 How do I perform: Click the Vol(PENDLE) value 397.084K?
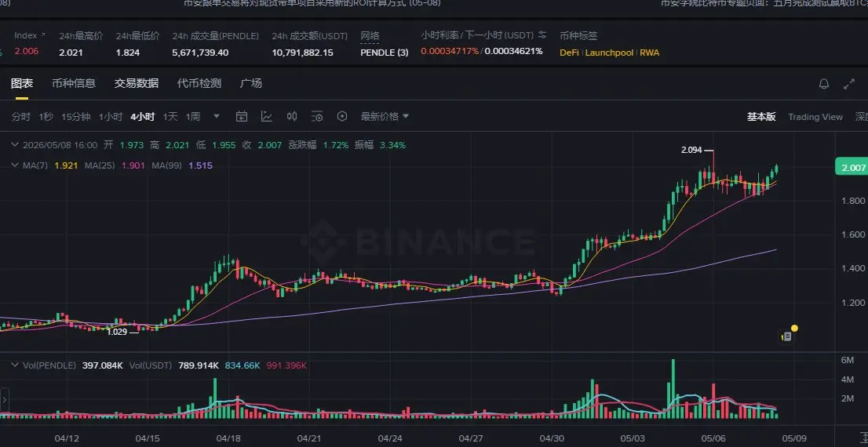pyautogui.click(x=102, y=365)
